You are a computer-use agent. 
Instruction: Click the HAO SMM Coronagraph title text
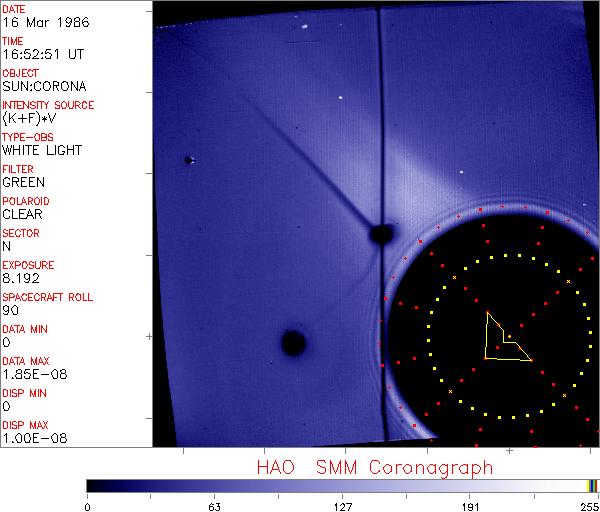(375, 467)
